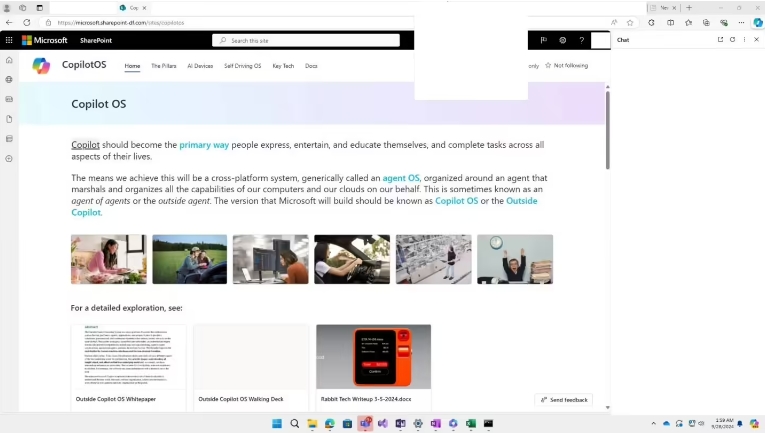This screenshot has height=433, width=765.
Task: Open SharePoint help question mark
Action: pos(582,40)
